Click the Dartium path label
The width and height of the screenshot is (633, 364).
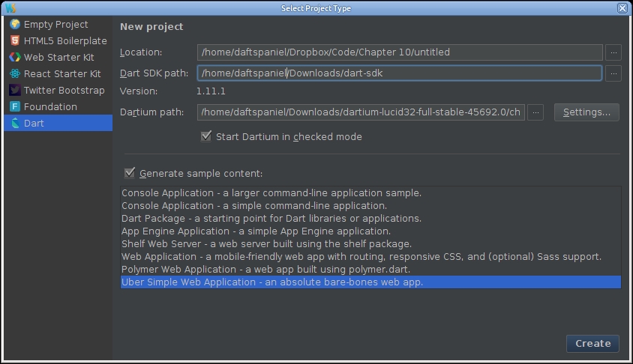click(151, 112)
